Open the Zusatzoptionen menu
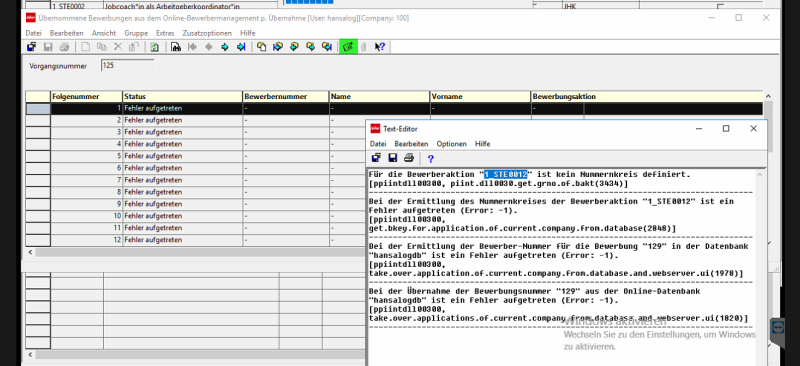The width and height of the screenshot is (800, 366). coord(207,33)
